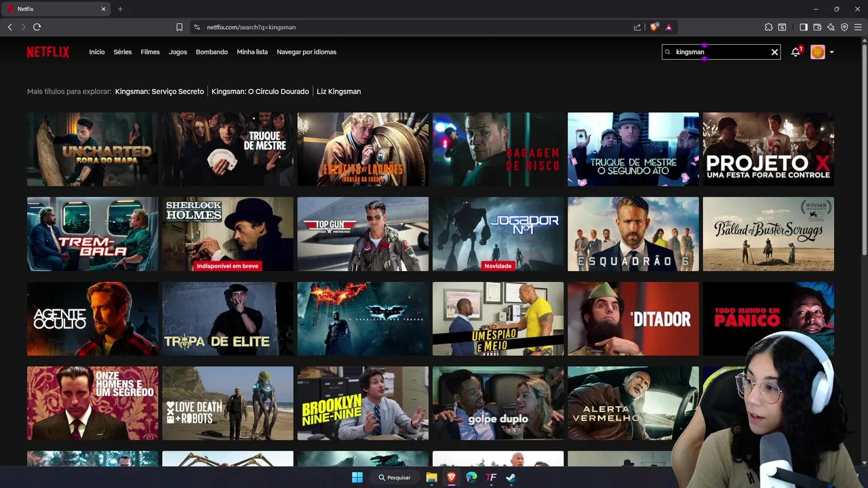Open Netflix notifications bell
Screen dimensions: 868x488
tap(795, 52)
